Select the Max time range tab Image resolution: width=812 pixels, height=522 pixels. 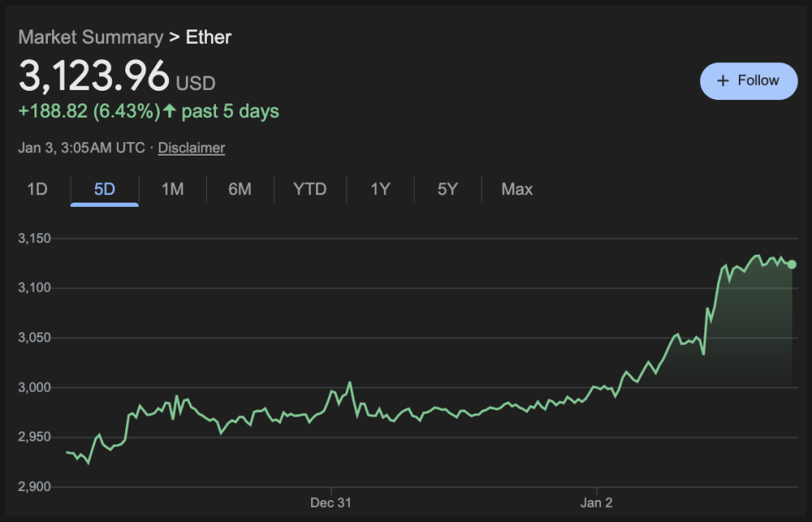coord(517,189)
